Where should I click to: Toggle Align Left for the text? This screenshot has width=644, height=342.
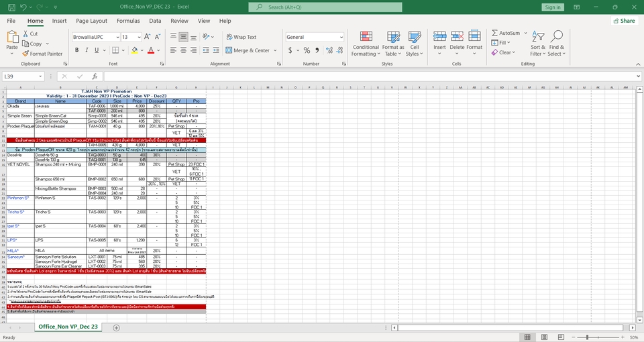coord(173,50)
